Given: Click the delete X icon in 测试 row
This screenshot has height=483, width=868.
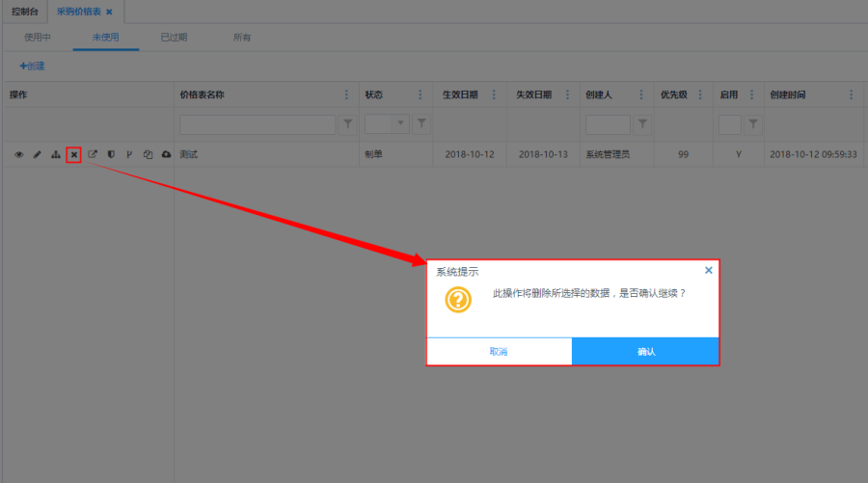Looking at the screenshot, I should pos(73,154).
